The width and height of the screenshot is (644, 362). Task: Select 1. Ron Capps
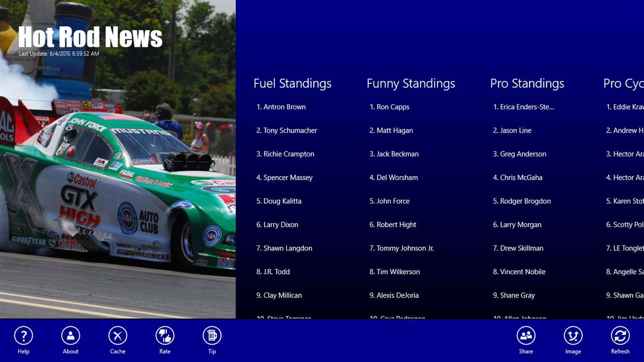tap(390, 107)
